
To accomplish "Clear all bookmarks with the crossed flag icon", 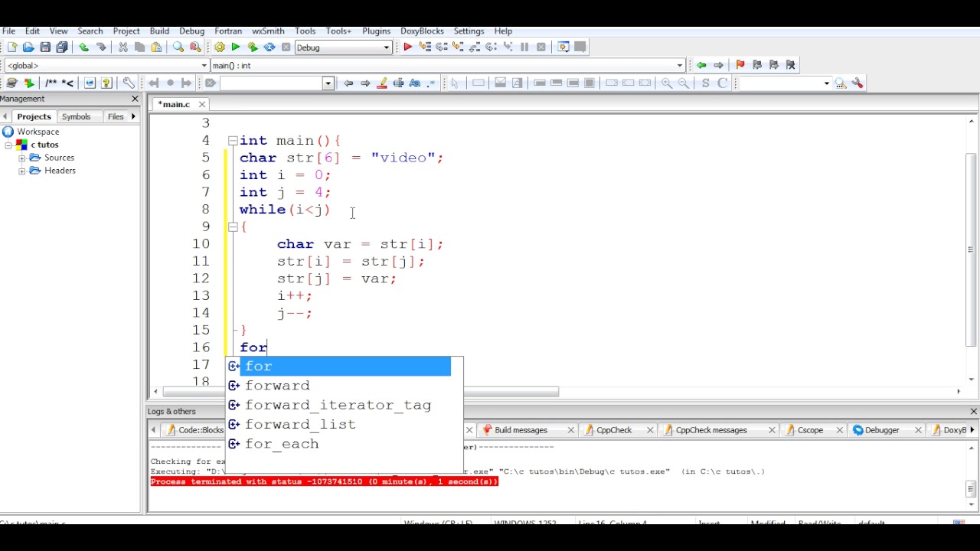I will (791, 65).
